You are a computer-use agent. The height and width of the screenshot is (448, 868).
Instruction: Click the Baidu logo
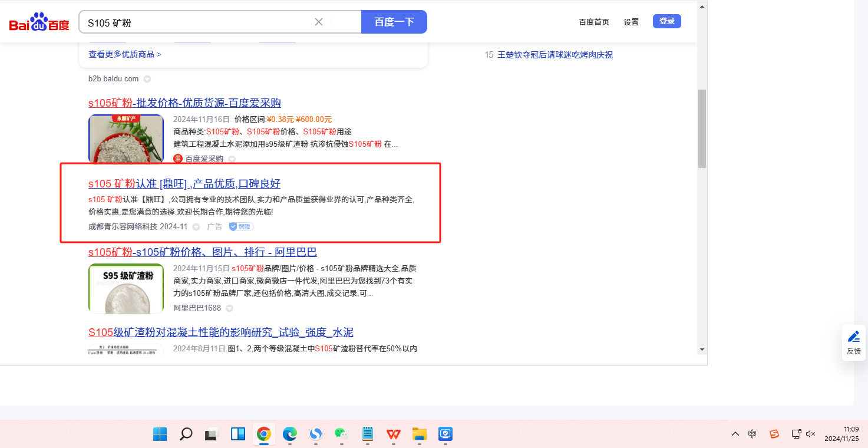pyautogui.click(x=39, y=22)
